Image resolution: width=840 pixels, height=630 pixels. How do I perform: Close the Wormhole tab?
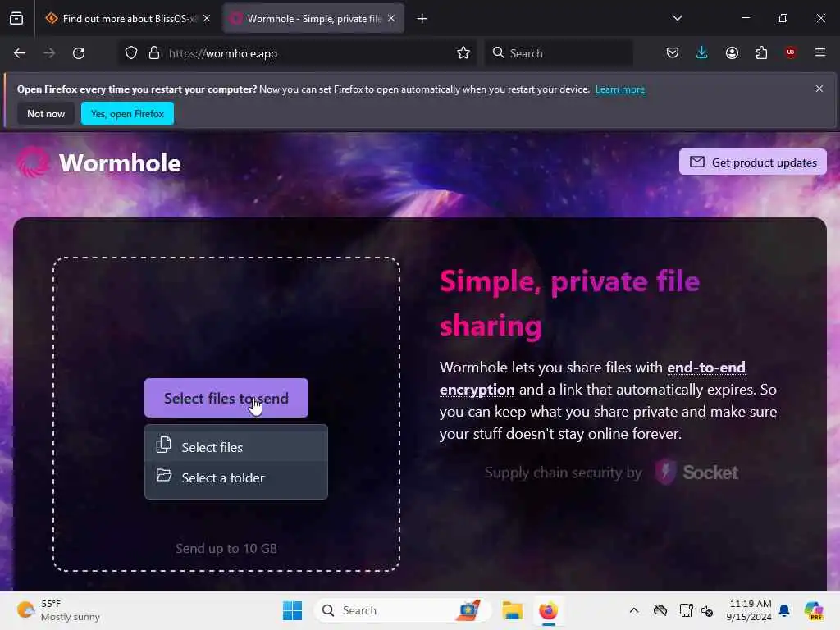(x=391, y=19)
